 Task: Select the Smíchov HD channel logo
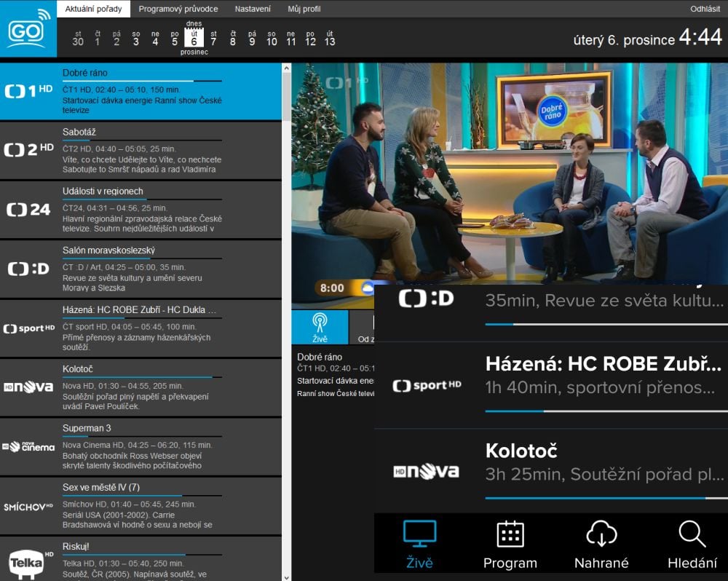[28, 506]
